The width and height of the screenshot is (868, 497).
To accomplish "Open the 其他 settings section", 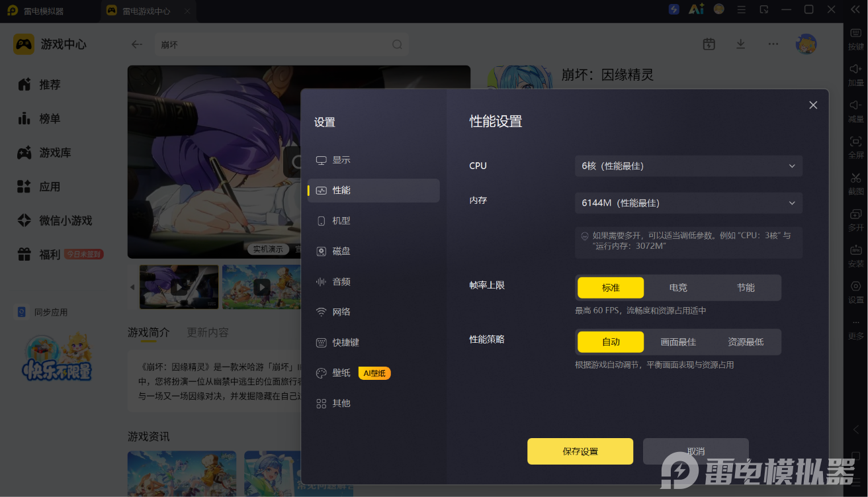I will point(374,404).
